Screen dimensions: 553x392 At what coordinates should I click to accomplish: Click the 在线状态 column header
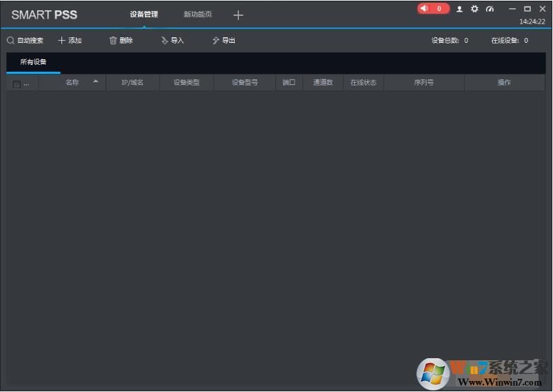pos(363,83)
